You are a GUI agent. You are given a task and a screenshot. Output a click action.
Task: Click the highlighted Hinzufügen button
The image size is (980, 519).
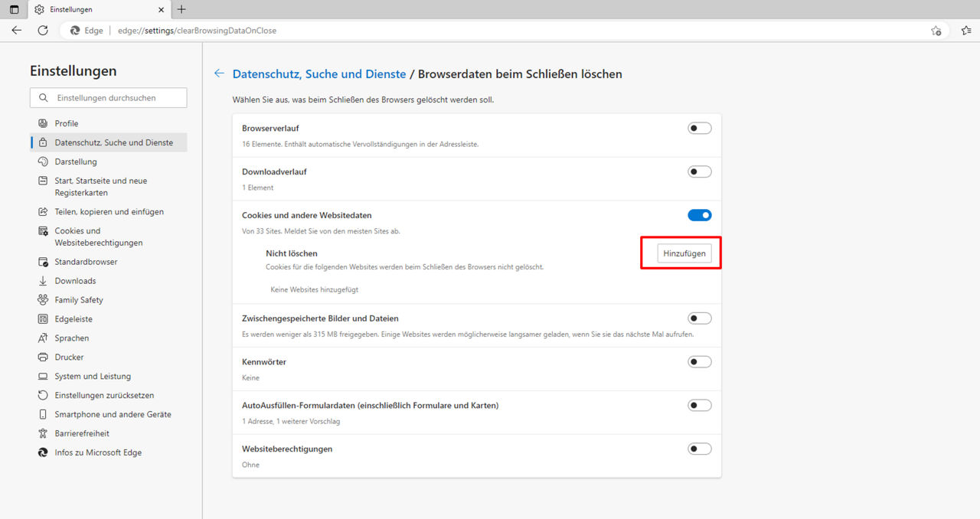pos(682,253)
